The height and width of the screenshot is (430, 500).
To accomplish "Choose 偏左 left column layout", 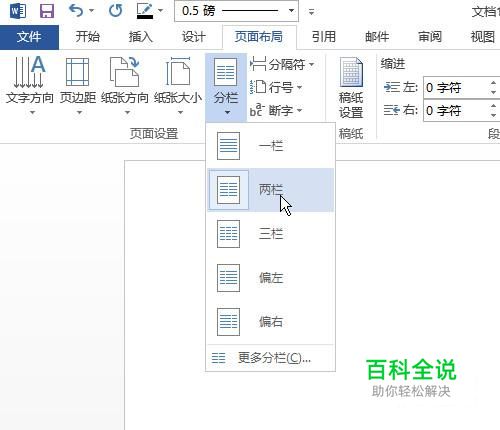I will (270, 278).
